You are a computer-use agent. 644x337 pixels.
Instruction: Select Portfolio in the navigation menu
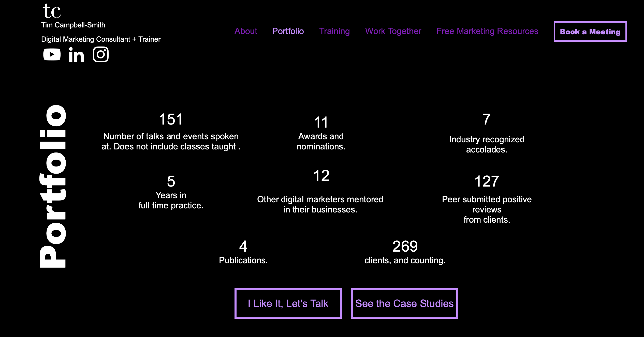[288, 31]
